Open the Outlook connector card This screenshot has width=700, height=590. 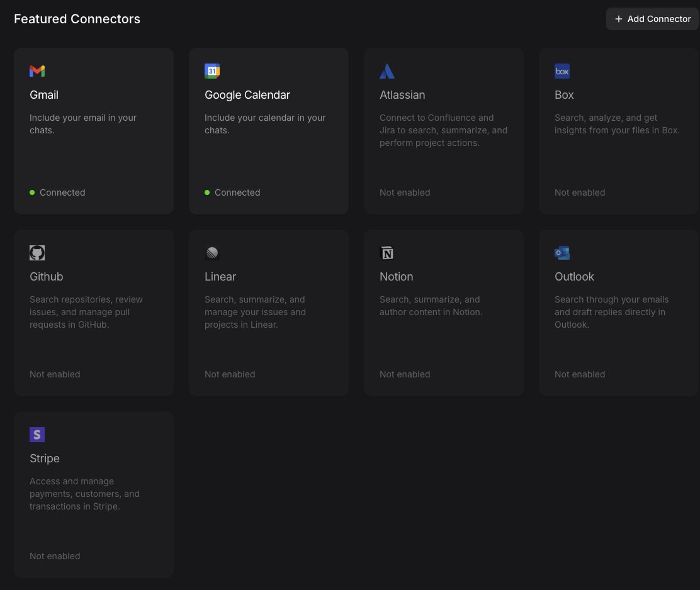point(618,313)
